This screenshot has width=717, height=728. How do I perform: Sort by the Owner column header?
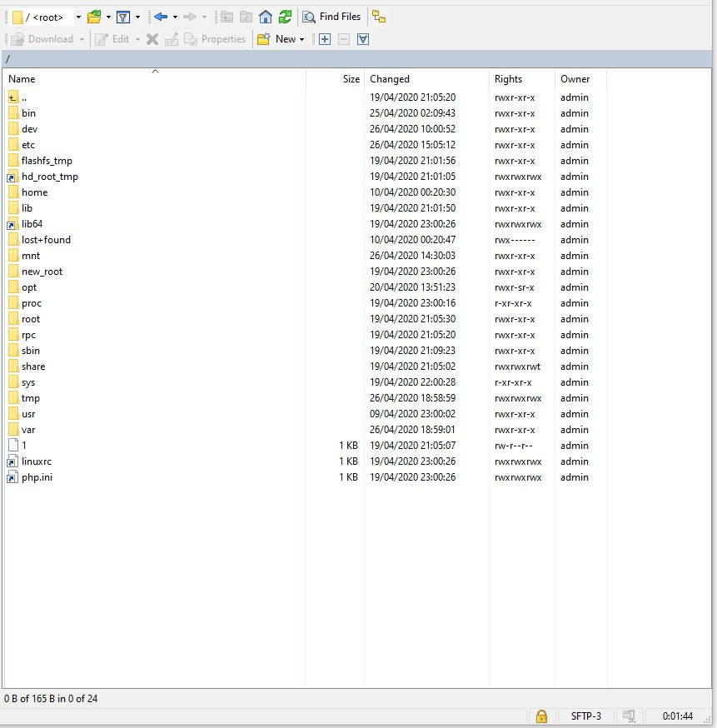point(581,78)
